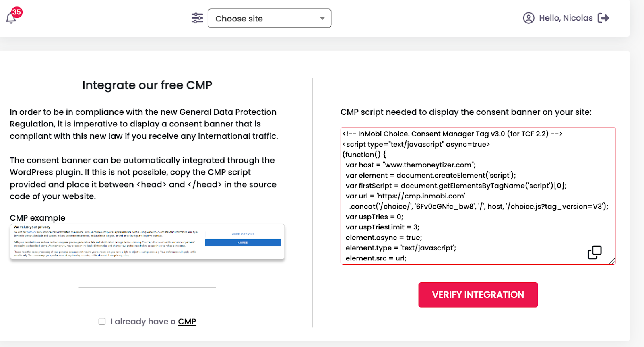Grab the script box resize handle
This screenshot has width=644, height=347.
pos(612,261)
